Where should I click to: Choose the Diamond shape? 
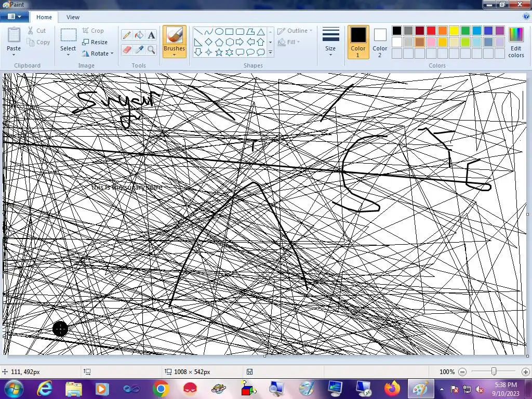pos(209,42)
